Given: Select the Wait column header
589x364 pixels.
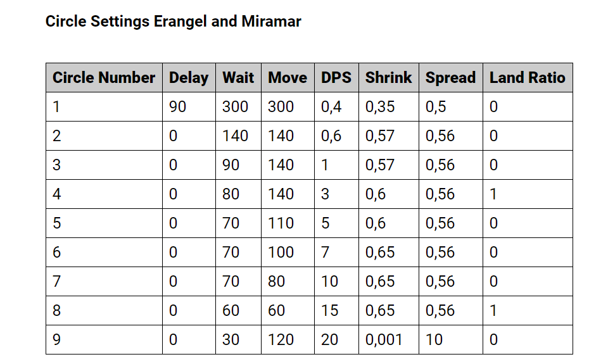Looking at the screenshot, I should coord(239,78).
